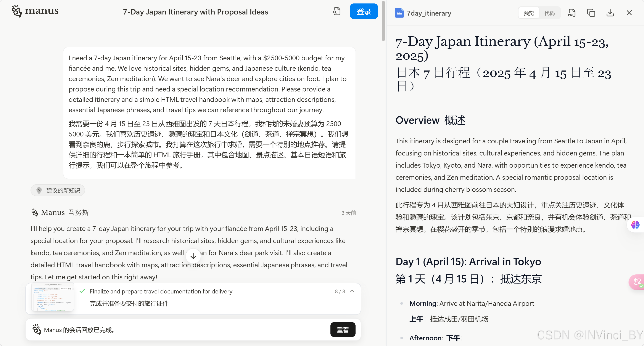Switch to the 代码 code tab
This screenshot has height=346, width=644.
(549, 13)
